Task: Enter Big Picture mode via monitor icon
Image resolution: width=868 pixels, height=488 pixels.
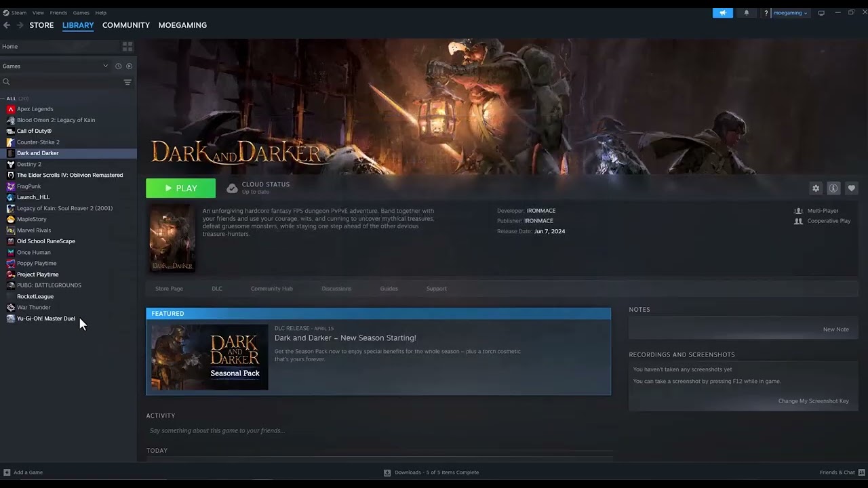Action: tap(821, 13)
